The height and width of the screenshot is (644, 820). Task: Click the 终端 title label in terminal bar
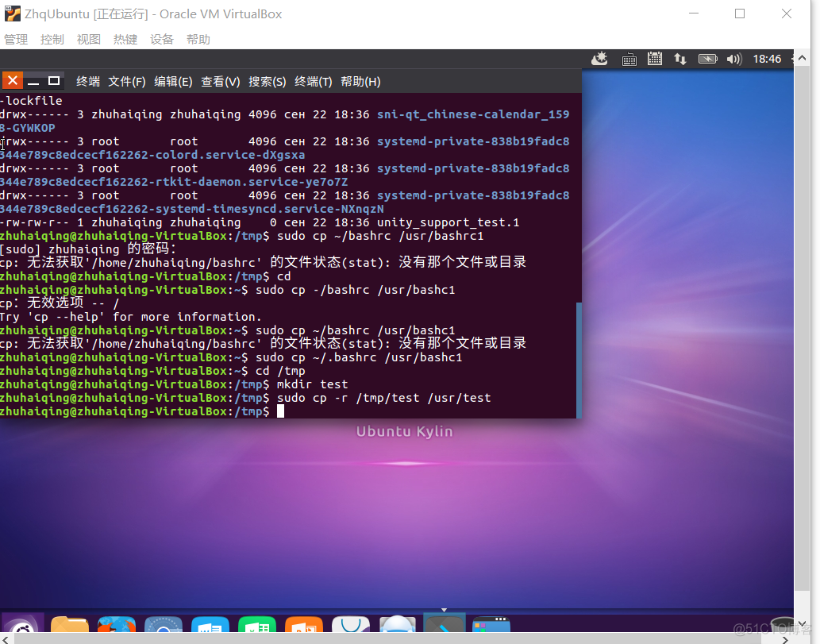[88, 82]
